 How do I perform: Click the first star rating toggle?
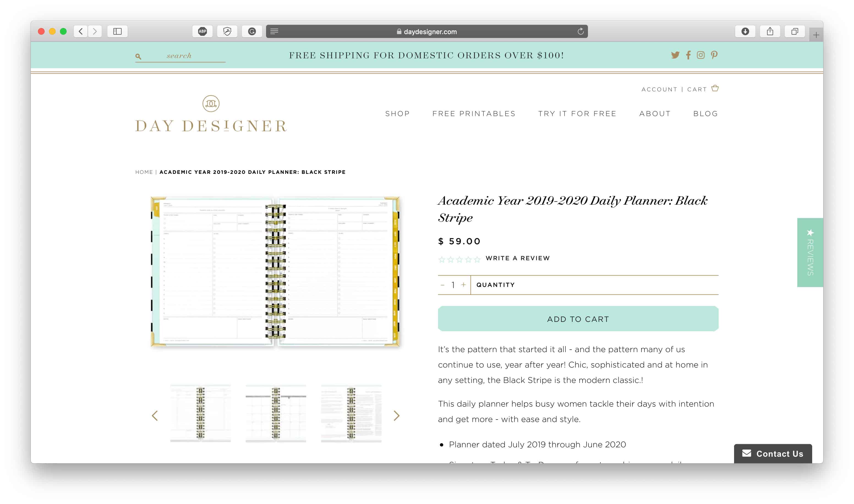[442, 258]
